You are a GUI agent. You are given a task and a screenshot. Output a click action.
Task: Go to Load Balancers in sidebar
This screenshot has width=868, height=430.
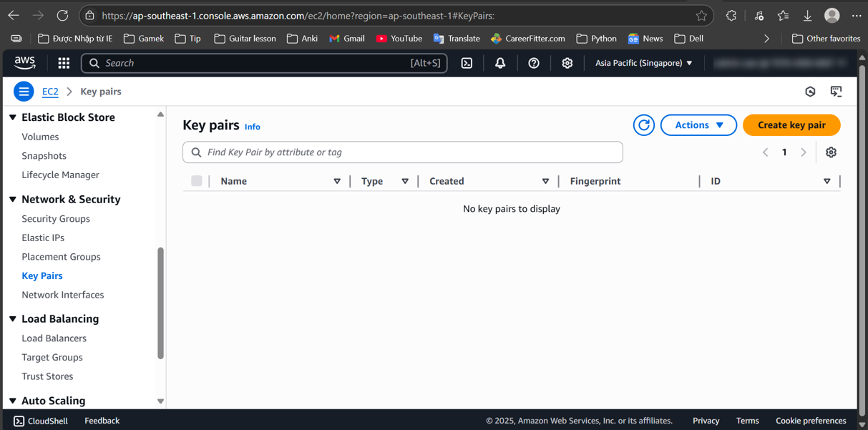point(54,338)
